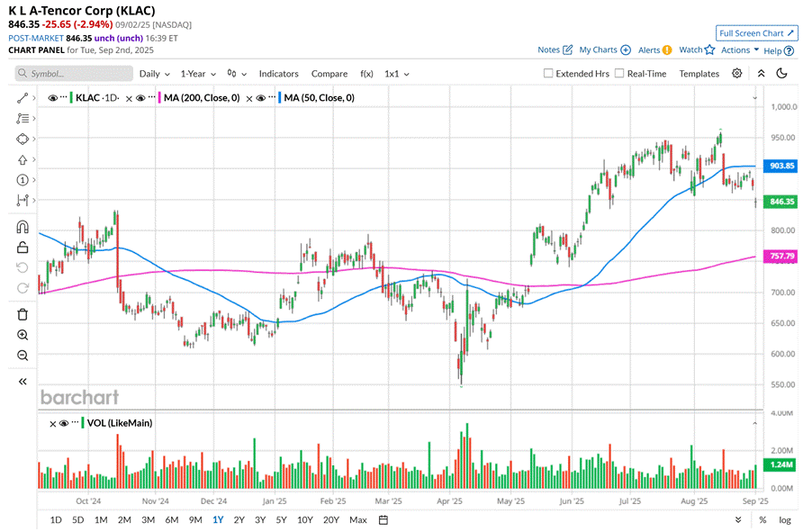The height and width of the screenshot is (532, 812).
Task: Click the Symbol search input field
Action: 74,74
